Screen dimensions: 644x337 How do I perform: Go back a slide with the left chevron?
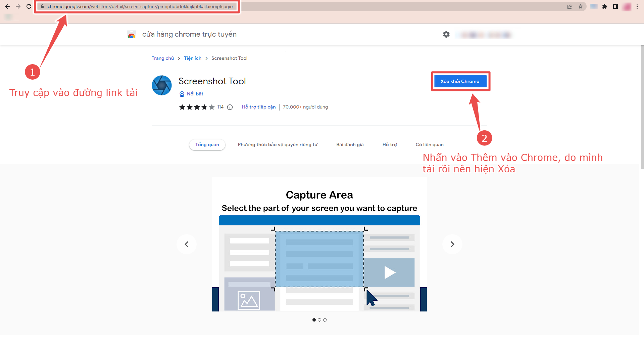[x=187, y=244]
